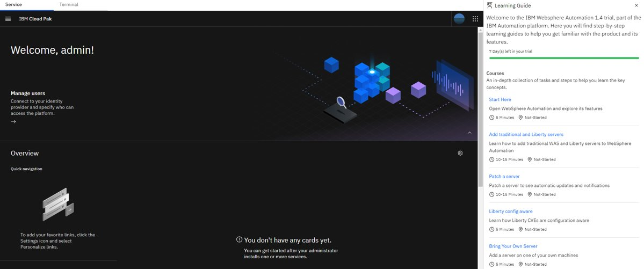
Task: Open Overview settings gear icon
Action: click(x=460, y=153)
